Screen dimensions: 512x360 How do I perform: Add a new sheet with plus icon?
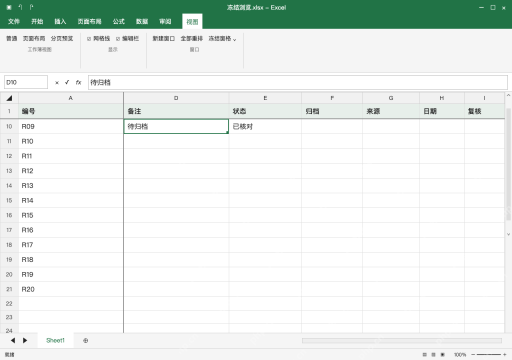click(x=86, y=340)
